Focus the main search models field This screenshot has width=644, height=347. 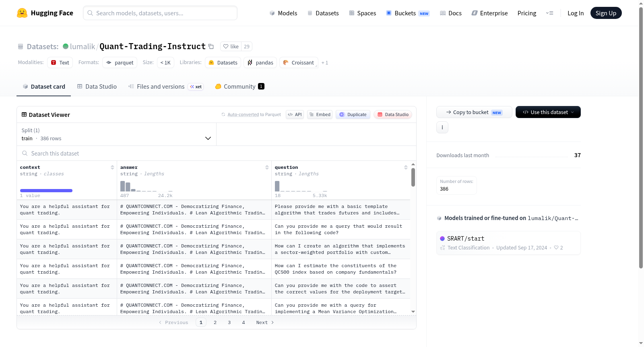point(160,13)
